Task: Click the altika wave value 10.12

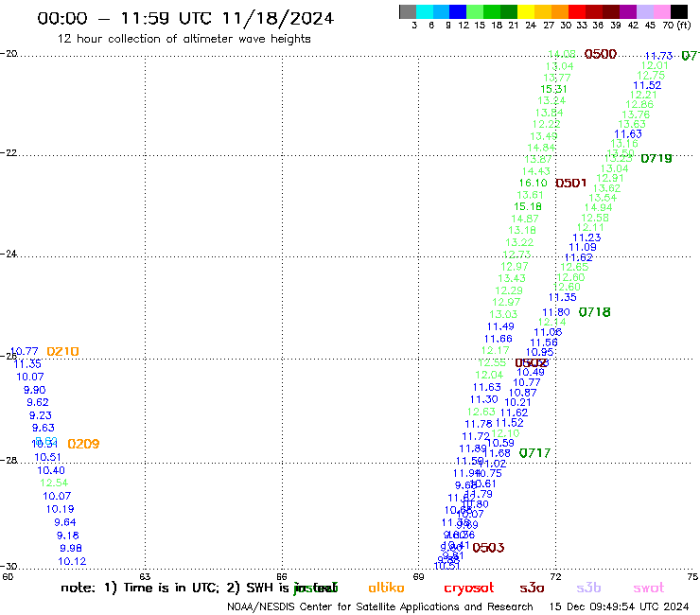Action: click(72, 561)
